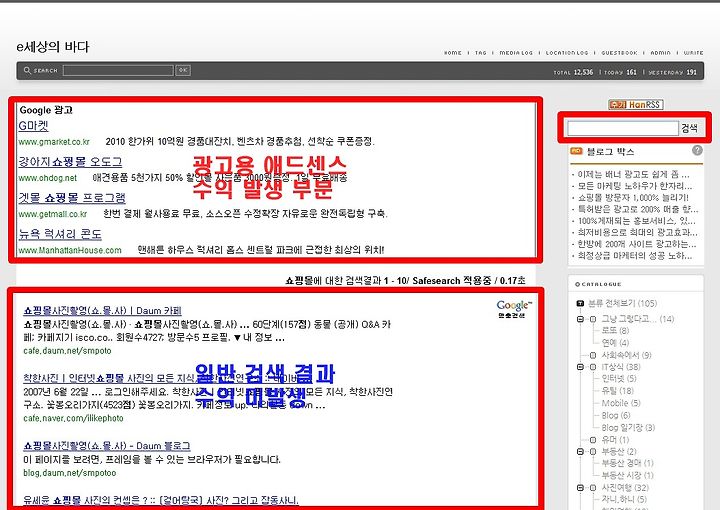
Task: Open blog box item 최저비용으로 최대의 광고효과
Action: tap(637, 233)
